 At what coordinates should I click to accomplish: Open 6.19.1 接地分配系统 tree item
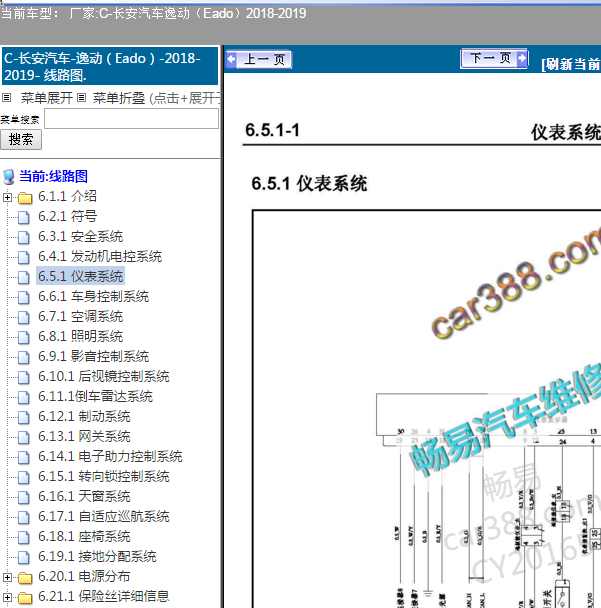[97, 556]
